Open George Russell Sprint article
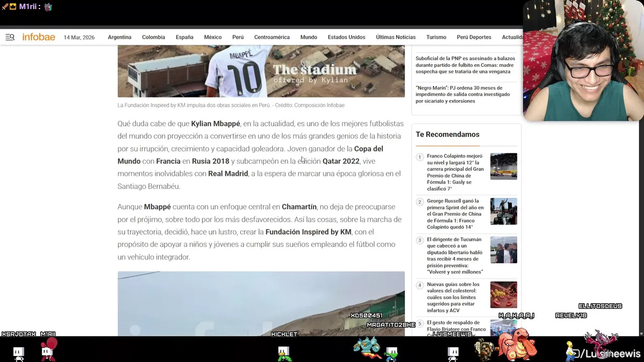The image size is (644, 362). point(455,214)
